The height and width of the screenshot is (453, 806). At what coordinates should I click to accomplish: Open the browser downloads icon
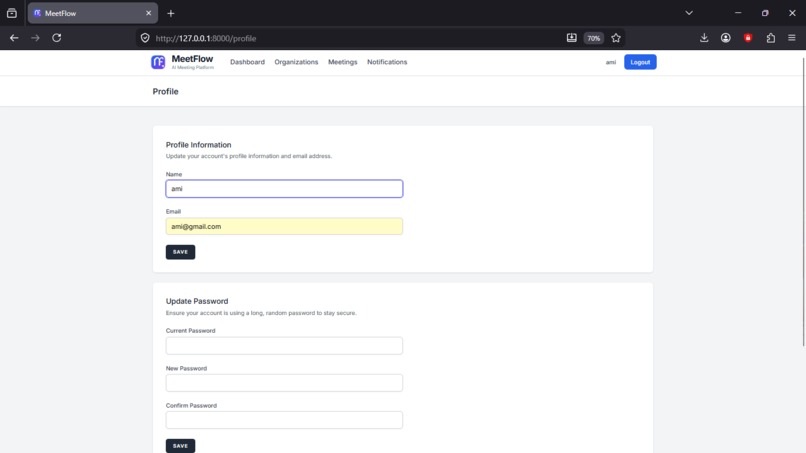pyautogui.click(x=704, y=38)
